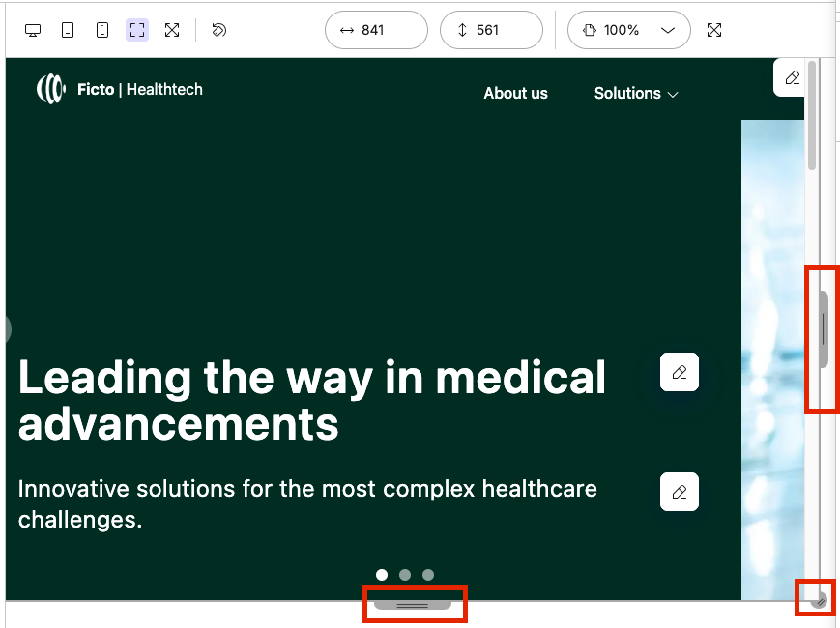Select the tablet preview icon
Screen dimensions: 840x628
pyautogui.click(x=67, y=30)
